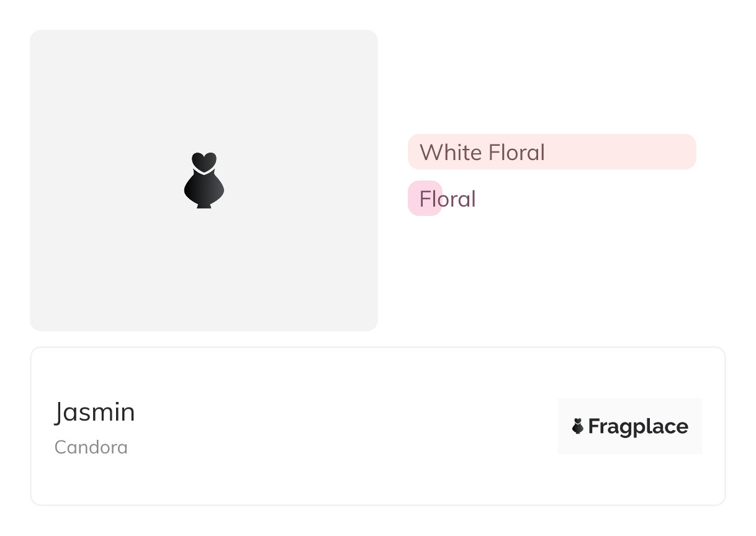Click the small bottle icon beside Fragplace
Screen dimensions: 756x536
(578, 426)
